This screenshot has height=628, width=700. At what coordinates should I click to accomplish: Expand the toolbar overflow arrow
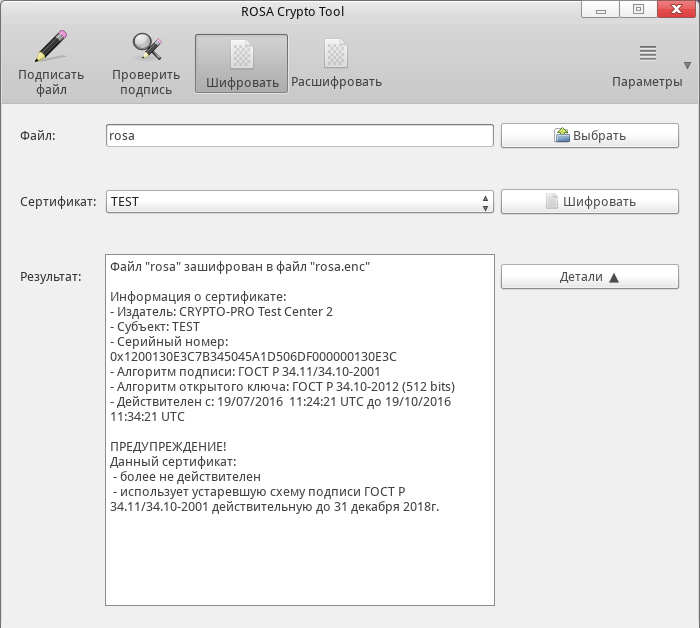(x=688, y=65)
